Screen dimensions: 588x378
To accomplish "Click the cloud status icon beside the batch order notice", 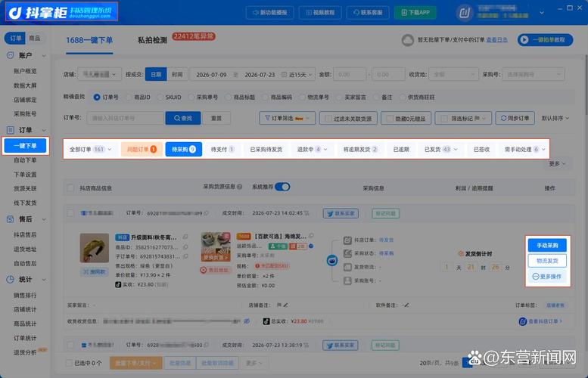I will tap(408, 40).
